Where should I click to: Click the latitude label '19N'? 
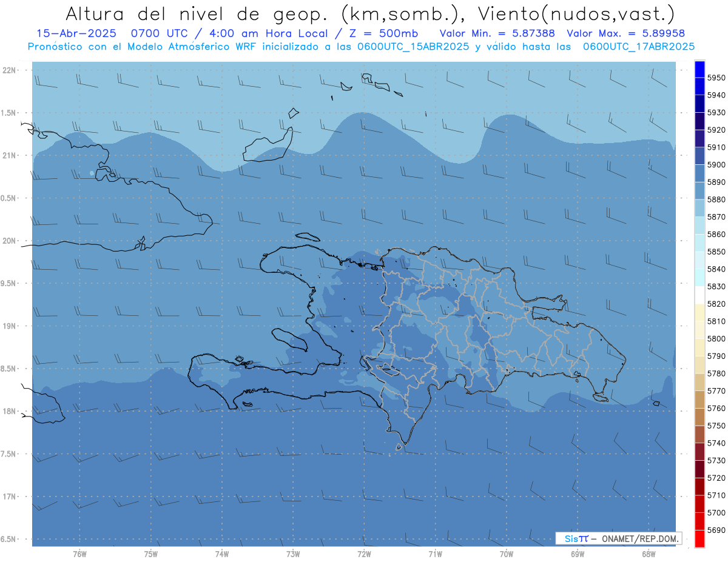9,326
